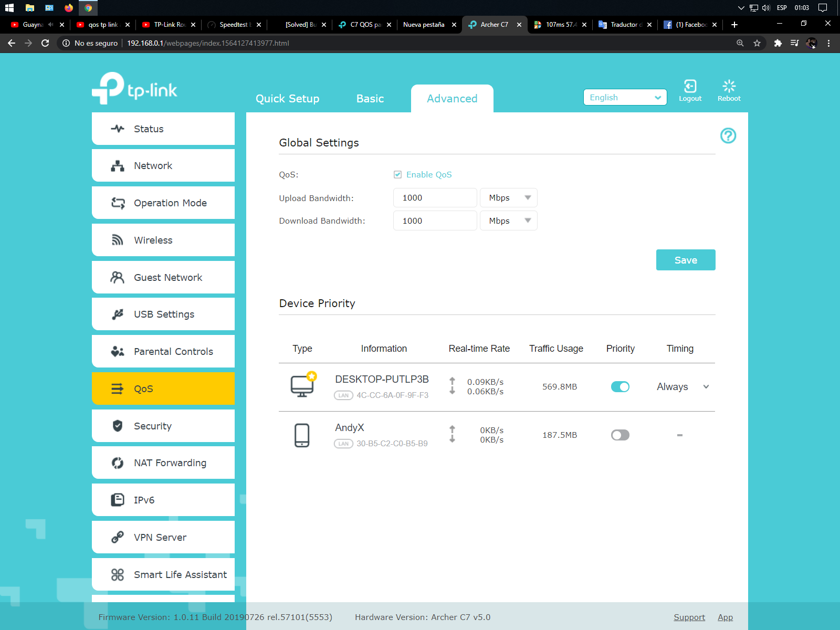This screenshot has height=630, width=840.
Task: Open the Upload Bandwidth unit dropdown
Action: point(508,198)
